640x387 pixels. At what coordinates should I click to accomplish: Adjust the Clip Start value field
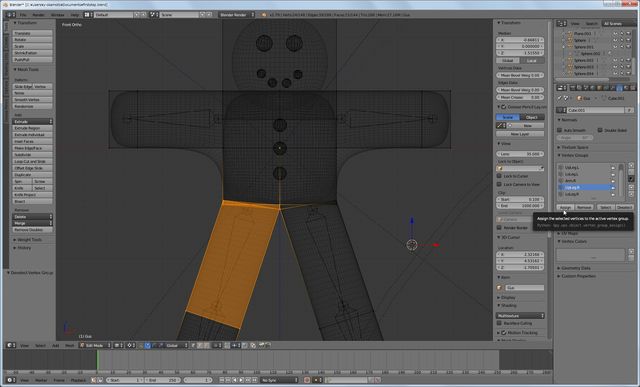[x=520, y=200]
